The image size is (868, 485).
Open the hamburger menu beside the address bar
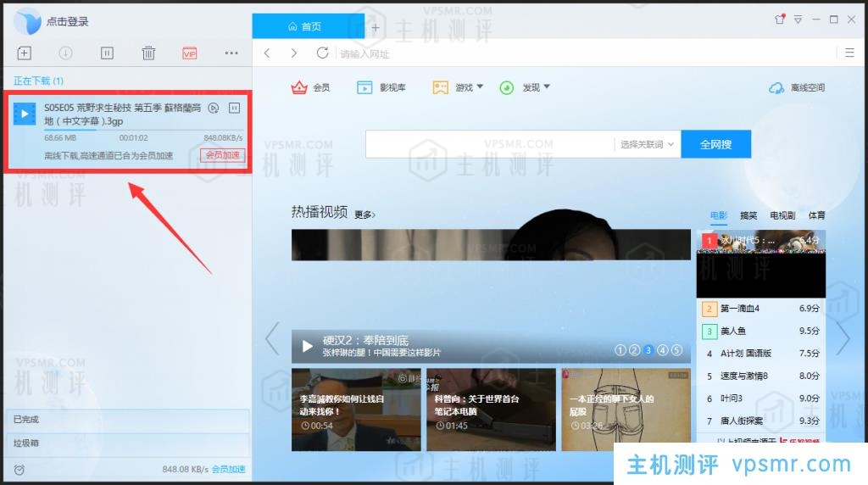pyautogui.click(x=849, y=53)
